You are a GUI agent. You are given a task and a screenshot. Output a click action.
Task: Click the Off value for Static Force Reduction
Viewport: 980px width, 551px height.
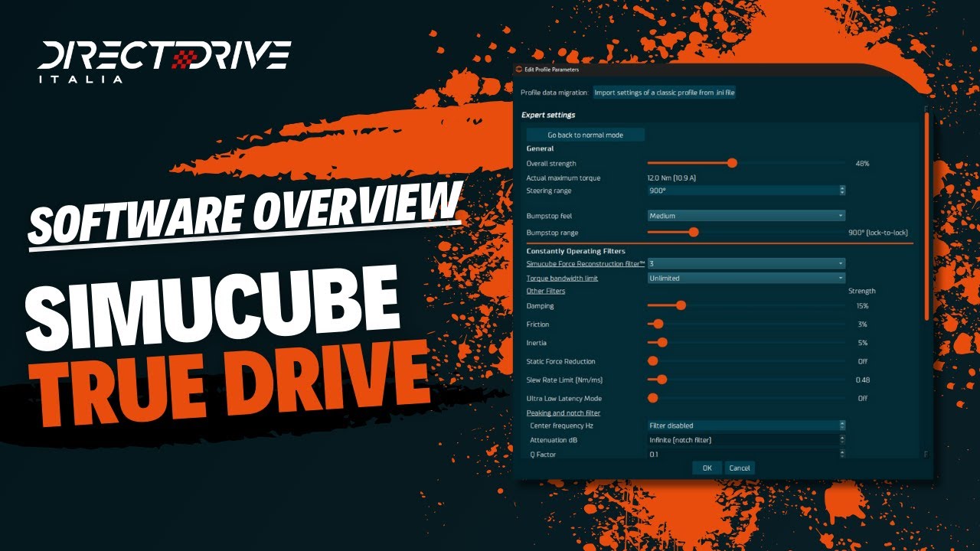(863, 361)
